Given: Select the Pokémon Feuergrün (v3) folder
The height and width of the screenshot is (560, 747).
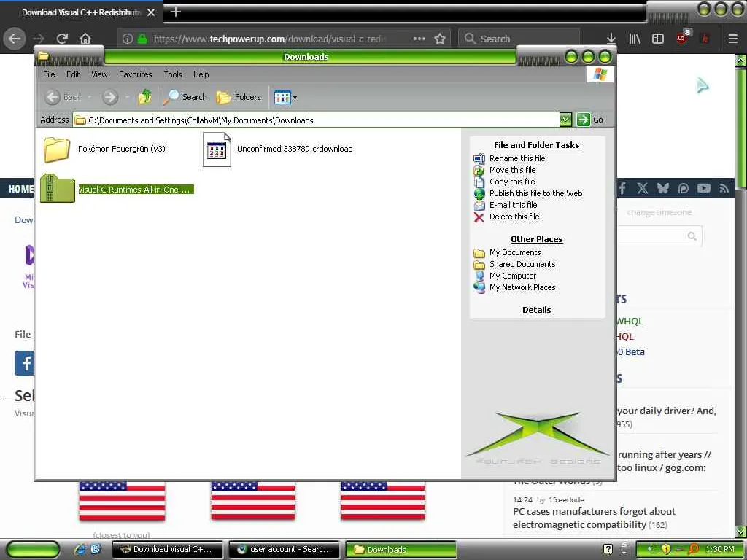Looking at the screenshot, I should pos(104,149).
